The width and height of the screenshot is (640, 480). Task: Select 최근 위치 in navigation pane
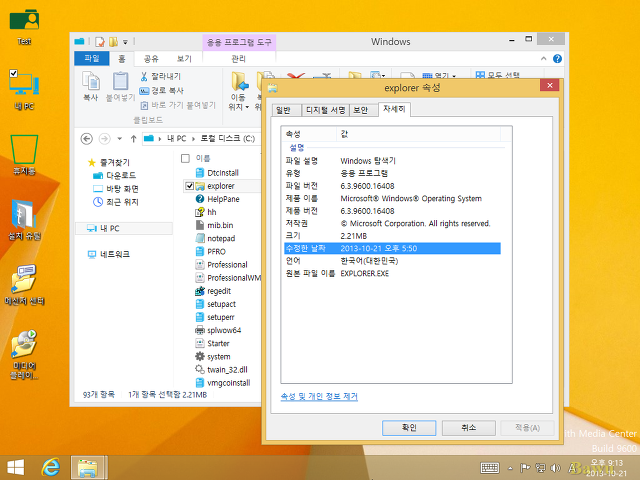tap(116, 202)
